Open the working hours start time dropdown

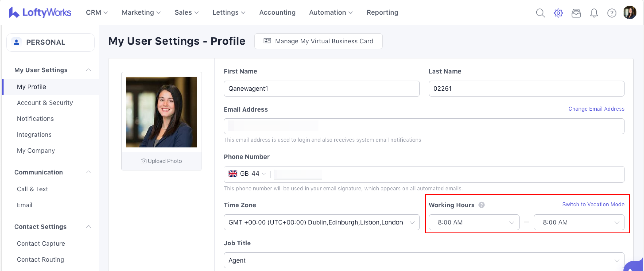[x=474, y=222]
